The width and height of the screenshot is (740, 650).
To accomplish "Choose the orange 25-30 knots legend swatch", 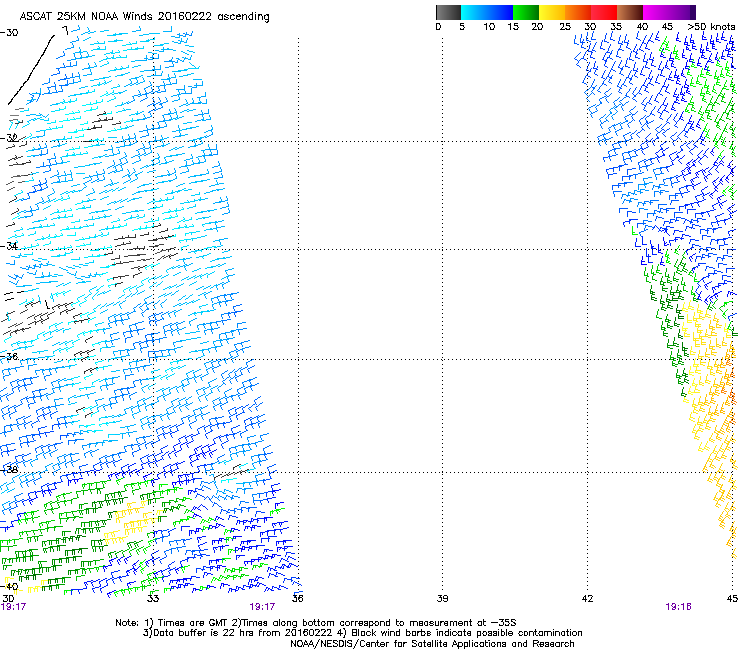I will [x=578, y=12].
